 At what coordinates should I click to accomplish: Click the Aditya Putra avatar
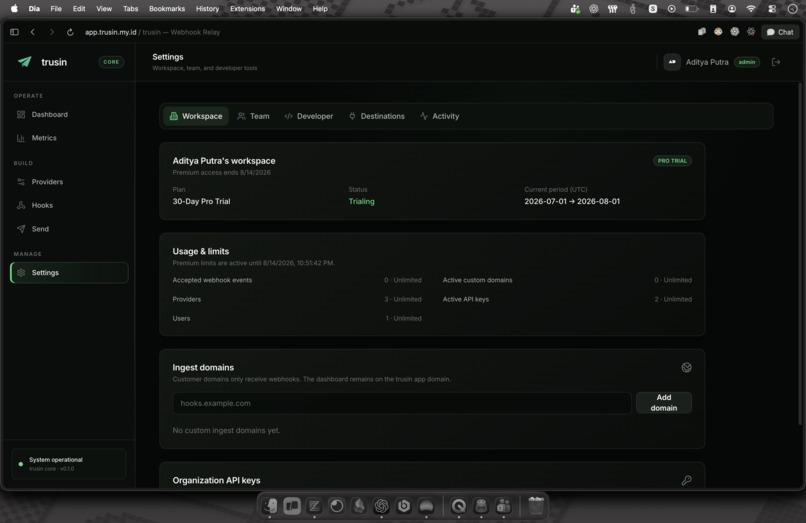[x=672, y=62]
